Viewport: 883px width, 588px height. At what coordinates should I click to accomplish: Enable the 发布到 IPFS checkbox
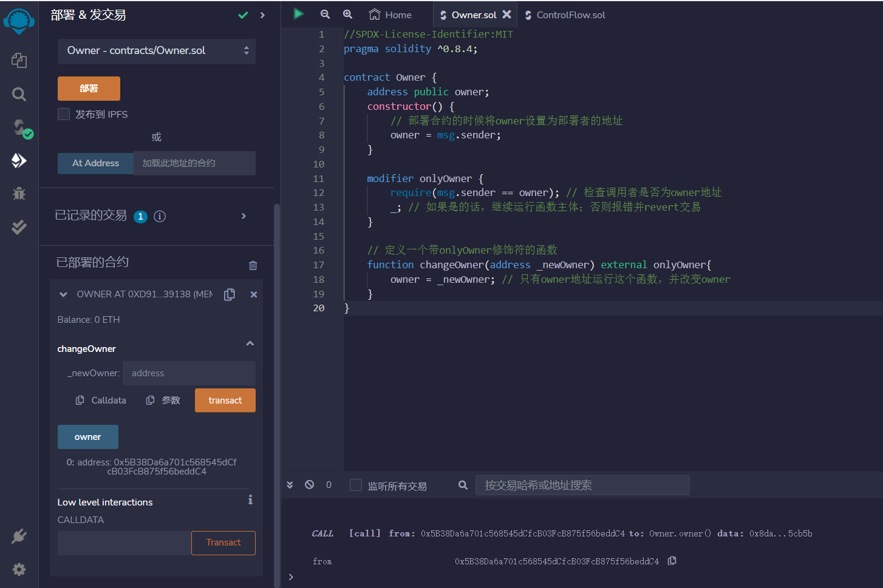(x=63, y=114)
